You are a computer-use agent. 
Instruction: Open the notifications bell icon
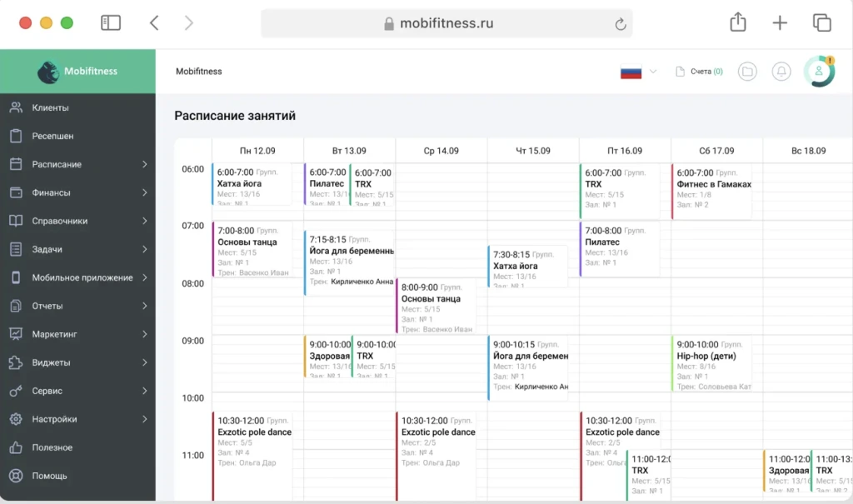click(781, 72)
